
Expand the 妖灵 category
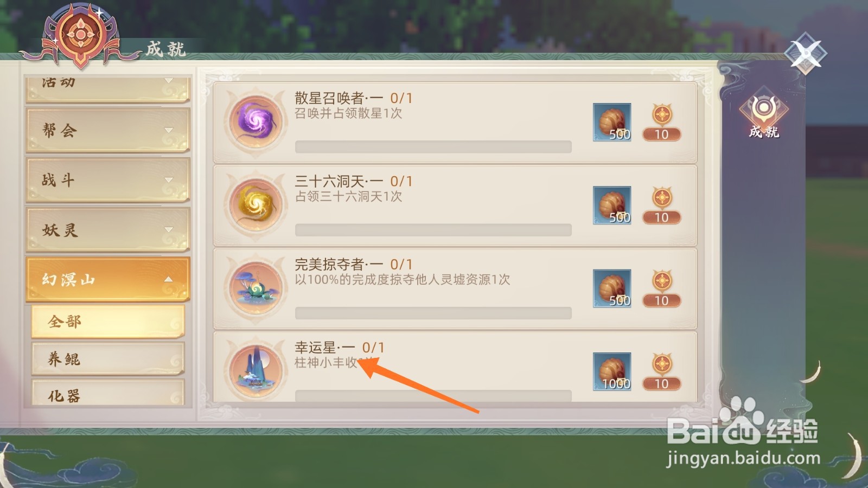tap(107, 230)
